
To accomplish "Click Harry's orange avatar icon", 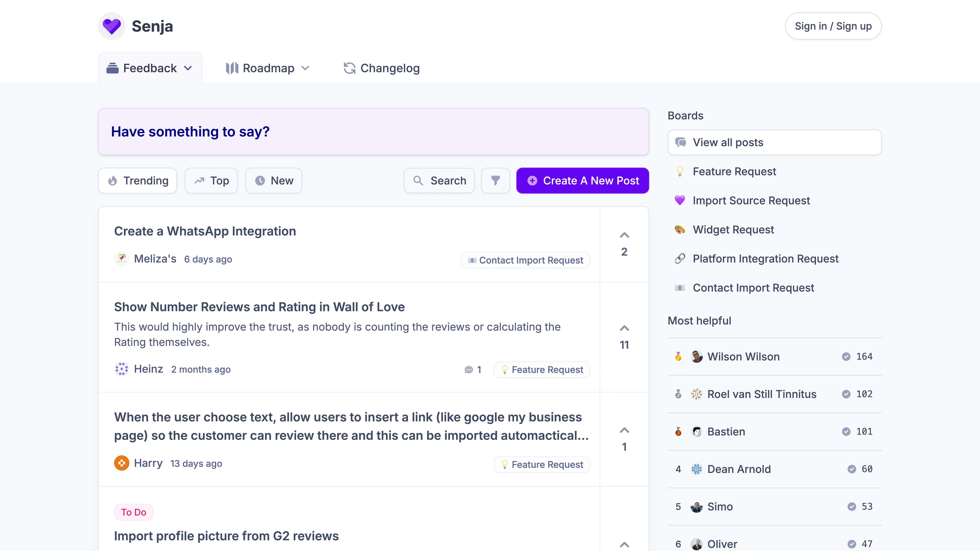I will point(122,463).
